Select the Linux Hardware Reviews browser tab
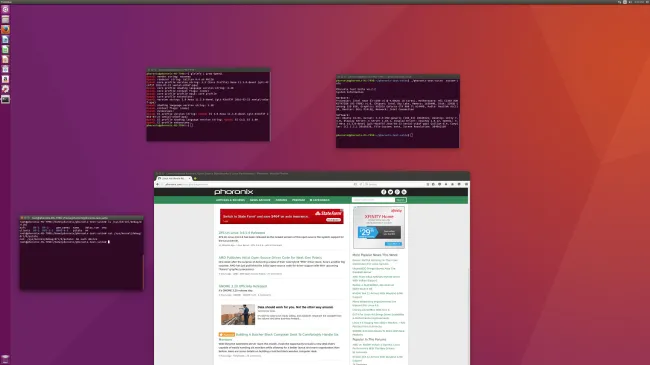This screenshot has width=650, height=365. (x=173, y=178)
